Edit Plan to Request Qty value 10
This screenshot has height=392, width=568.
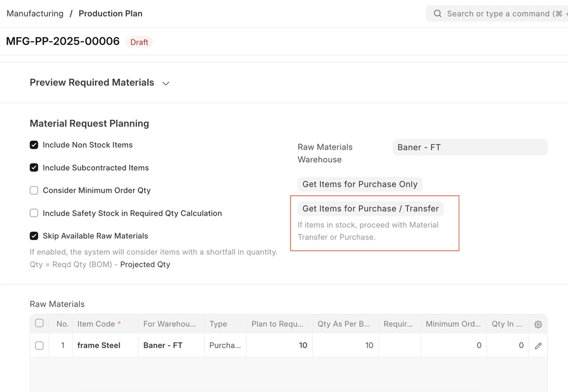coord(279,345)
